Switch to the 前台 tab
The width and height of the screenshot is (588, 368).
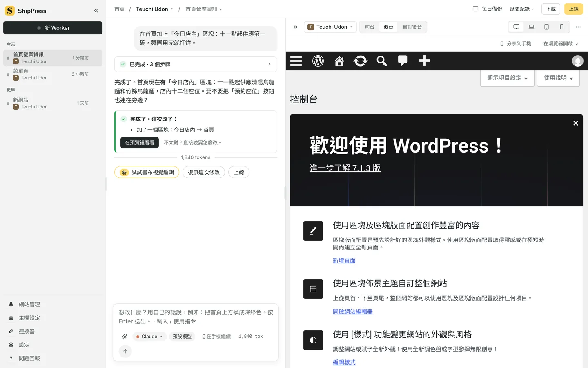coord(370,27)
